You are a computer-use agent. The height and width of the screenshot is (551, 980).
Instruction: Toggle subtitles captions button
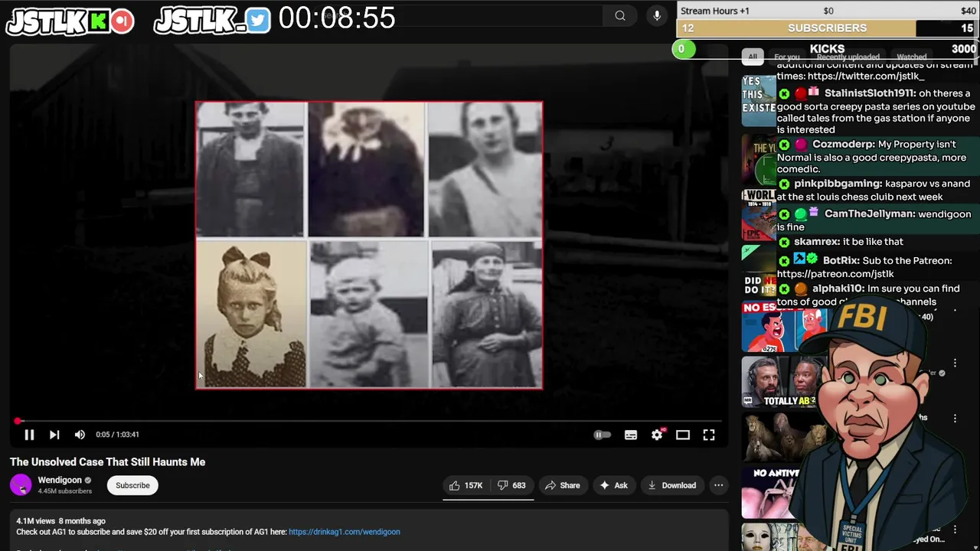click(x=631, y=435)
